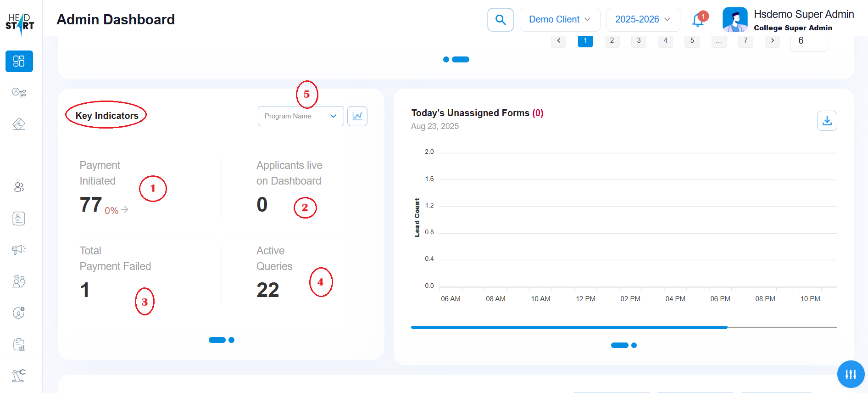Viewport: 868px width, 393px height.
Task: Open Key Indicators line chart view
Action: click(357, 116)
